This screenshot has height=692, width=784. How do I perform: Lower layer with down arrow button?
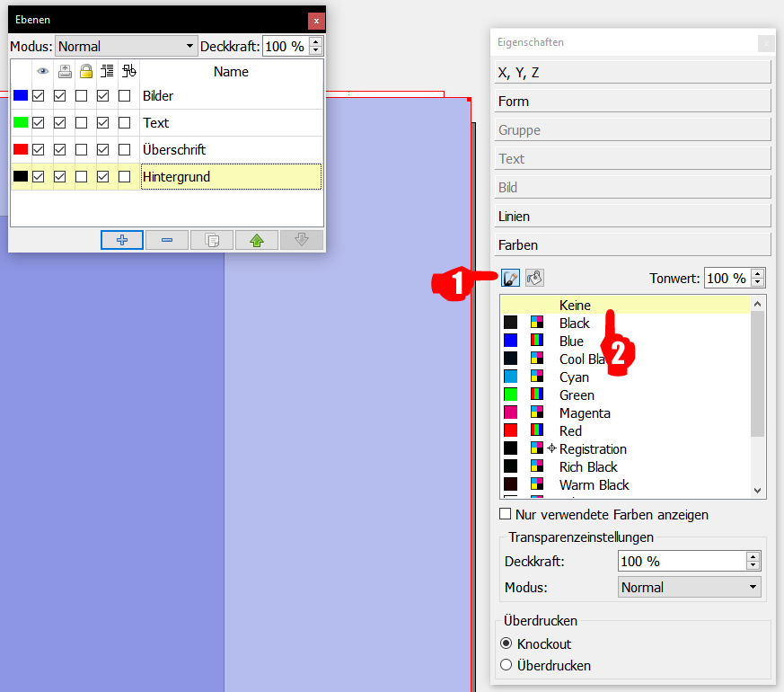(x=302, y=240)
